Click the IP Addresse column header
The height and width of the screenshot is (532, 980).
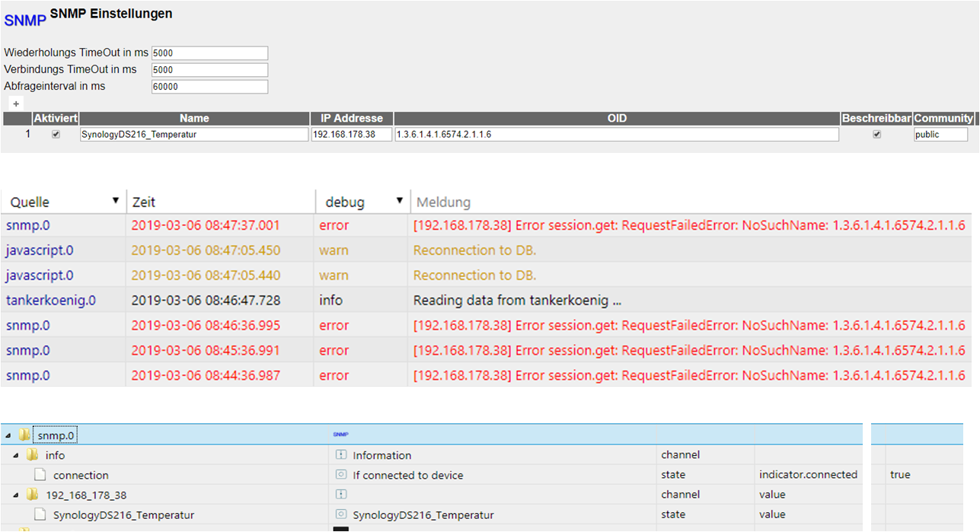(352, 118)
